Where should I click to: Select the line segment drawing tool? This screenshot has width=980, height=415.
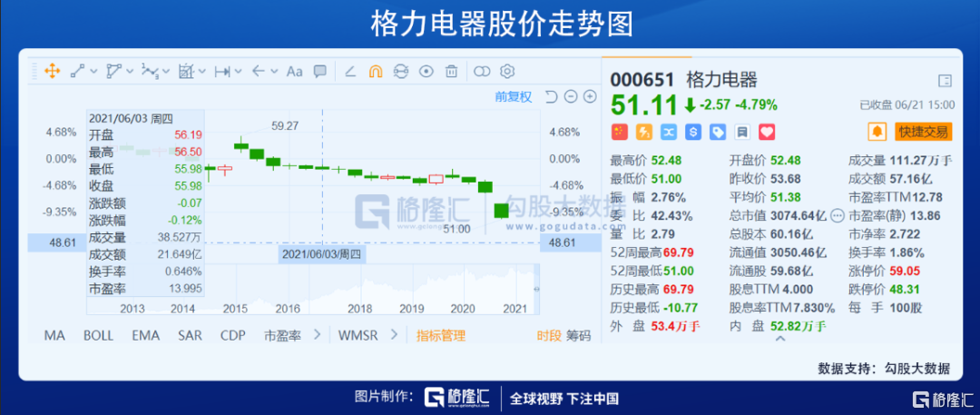[x=77, y=72]
